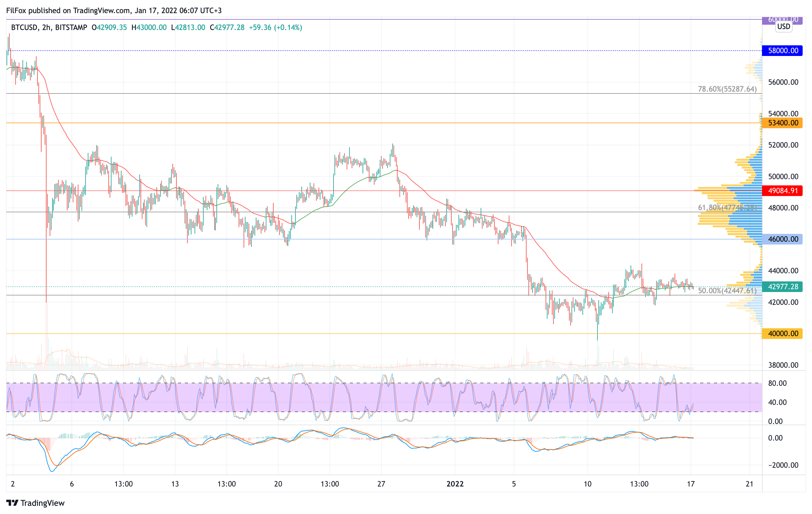Click the light-blue 46000.00 price label
812x514 pixels.
(x=782, y=239)
